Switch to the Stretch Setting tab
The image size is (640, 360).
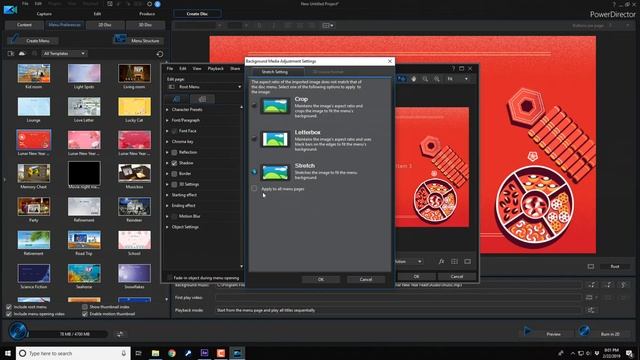tap(275, 72)
